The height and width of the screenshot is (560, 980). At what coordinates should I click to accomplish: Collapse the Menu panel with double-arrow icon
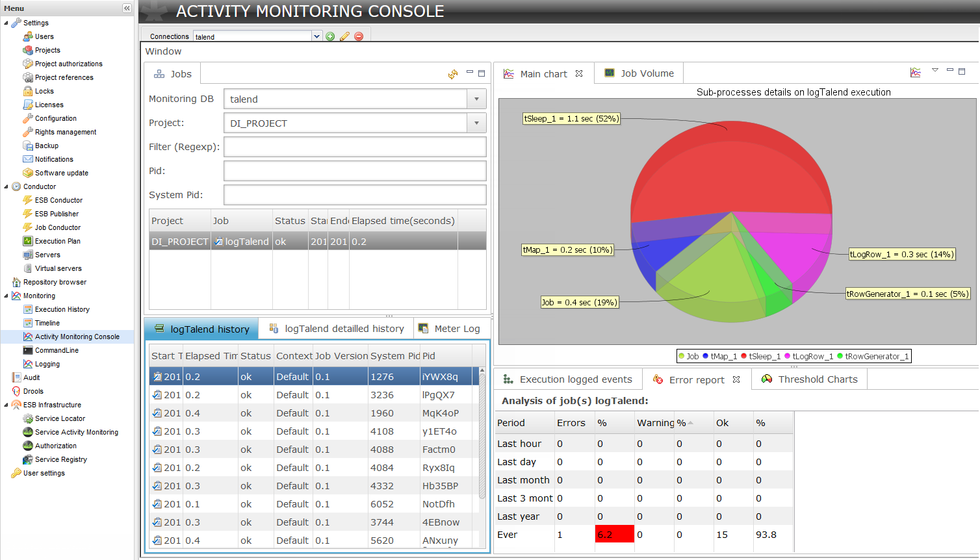coord(127,8)
